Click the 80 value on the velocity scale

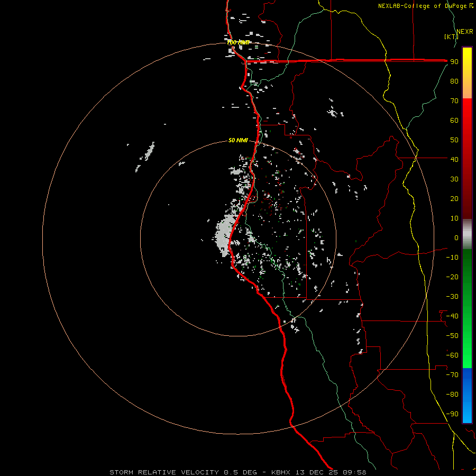click(454, 81)
